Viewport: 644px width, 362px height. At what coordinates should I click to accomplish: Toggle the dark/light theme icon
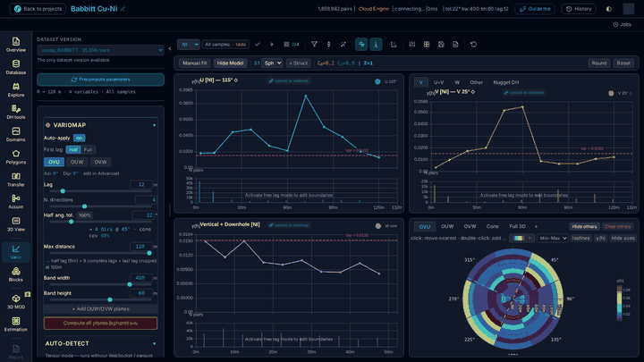coord(609,9)
